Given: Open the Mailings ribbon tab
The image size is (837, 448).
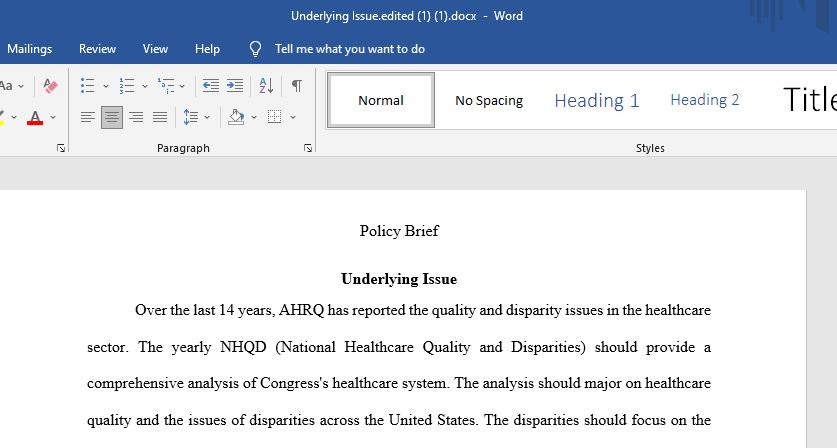Looking at the screenshot, I should pos(29,49).
